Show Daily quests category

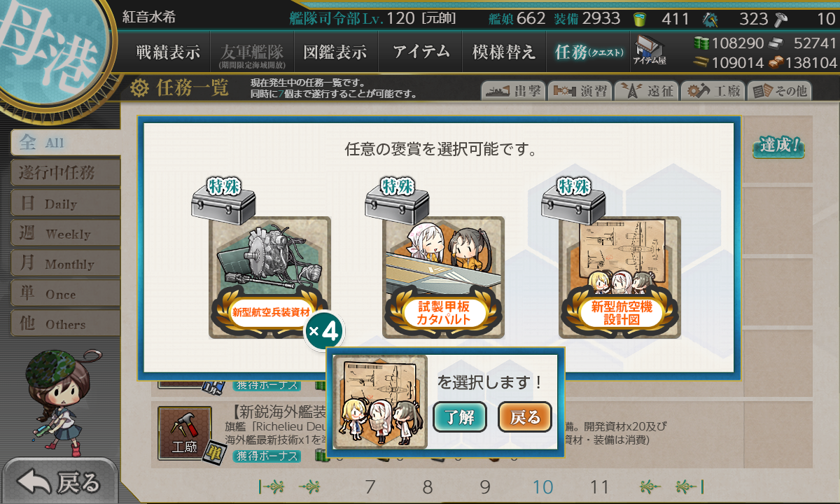pyautogui.click(x=65, y=203)
